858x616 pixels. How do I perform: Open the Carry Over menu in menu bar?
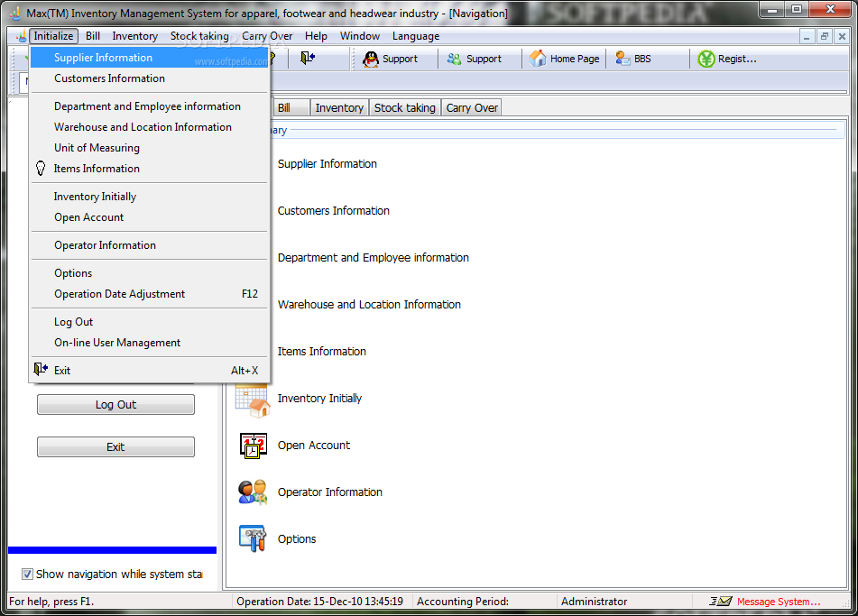(x=267, y=36)
